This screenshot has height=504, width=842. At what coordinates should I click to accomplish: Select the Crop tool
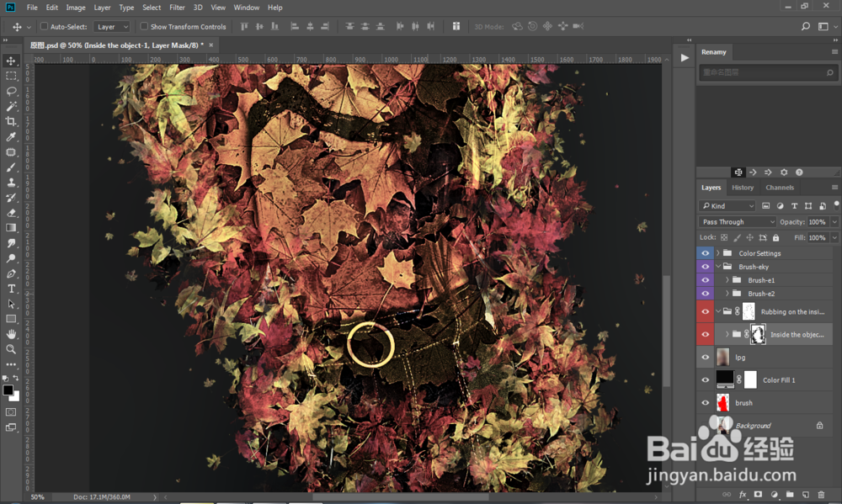[x=11, y=121]
